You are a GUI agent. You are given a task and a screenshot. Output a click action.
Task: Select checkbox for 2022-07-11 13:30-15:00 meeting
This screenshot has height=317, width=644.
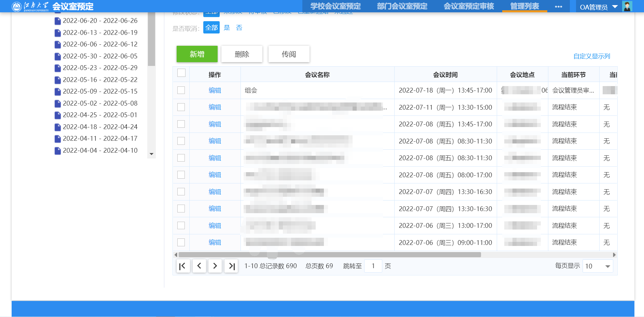(x=181, y=107)
